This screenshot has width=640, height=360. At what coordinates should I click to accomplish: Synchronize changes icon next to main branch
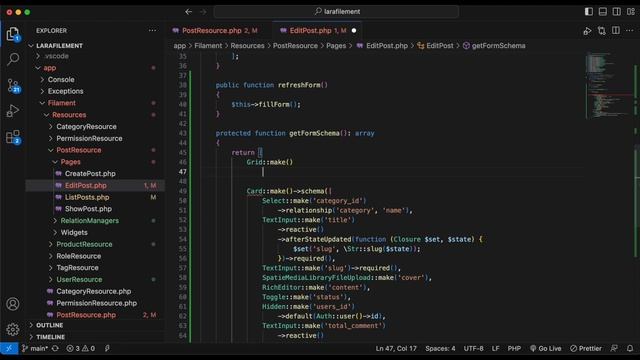pyautogui.click(x=55, y=349)
